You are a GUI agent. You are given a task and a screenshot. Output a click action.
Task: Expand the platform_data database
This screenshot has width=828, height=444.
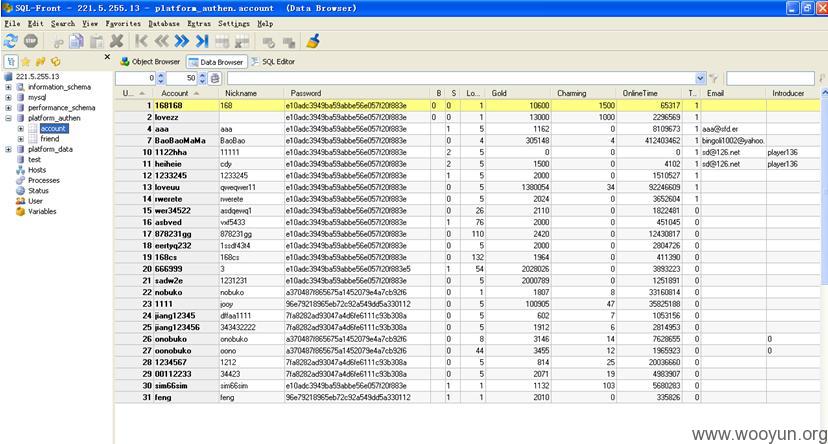click(8, 149)
